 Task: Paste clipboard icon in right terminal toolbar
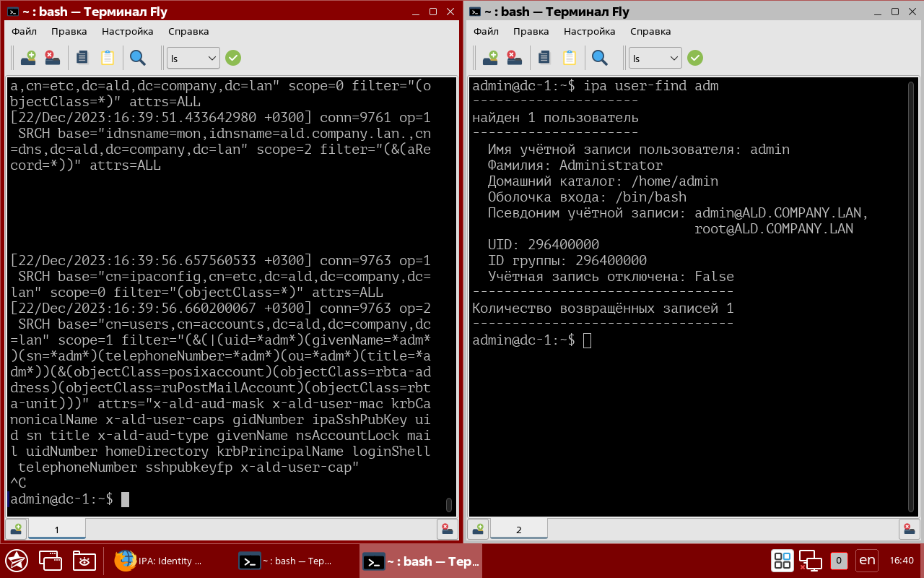pyautogui.click(x=570, y=58)
